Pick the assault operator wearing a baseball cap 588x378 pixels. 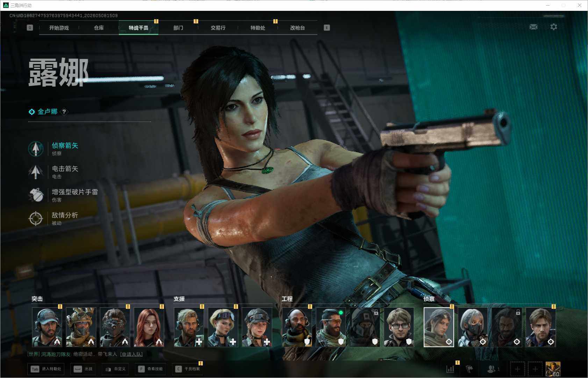pyautogui.click(x=47, y=327)
